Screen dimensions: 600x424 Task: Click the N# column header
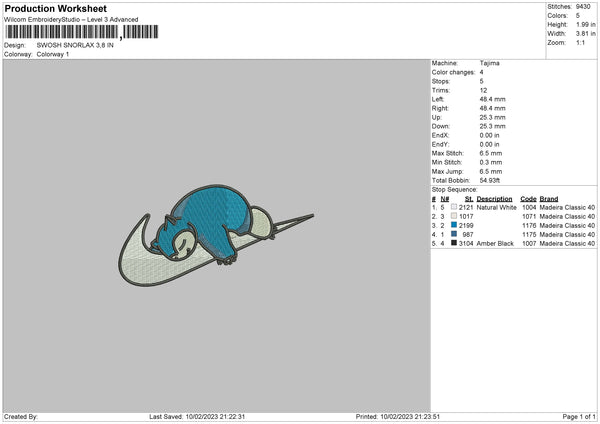click(x=444, y=199)
